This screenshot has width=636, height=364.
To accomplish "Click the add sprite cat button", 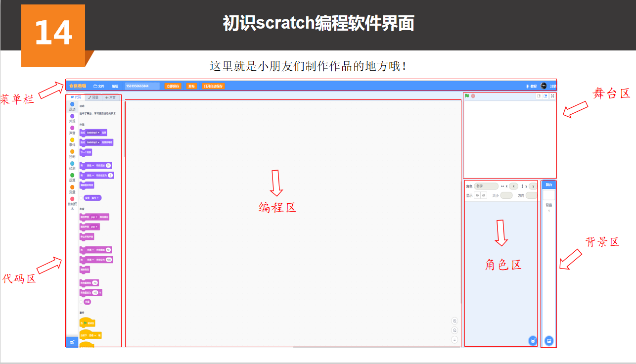I will pos(533,341).
